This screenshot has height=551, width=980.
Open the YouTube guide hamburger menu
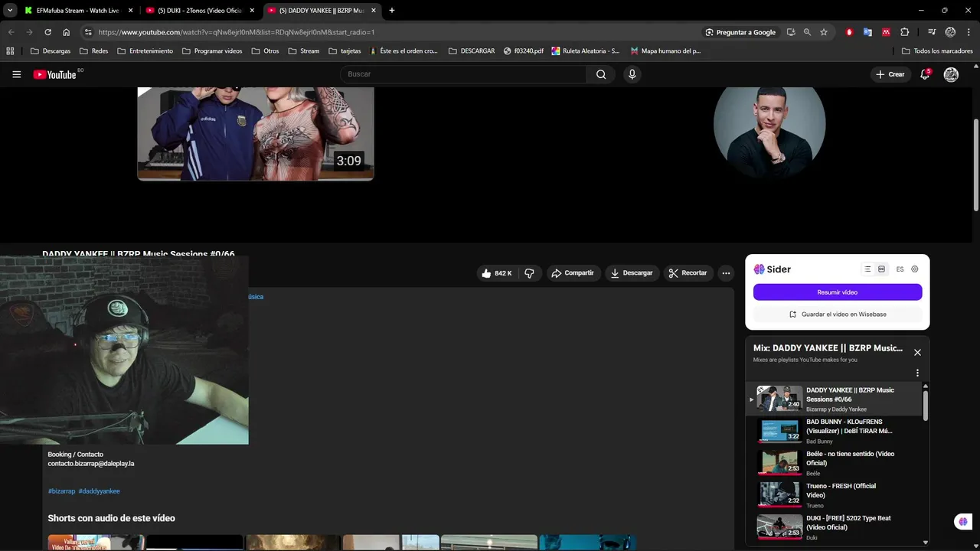pos(16,74)
